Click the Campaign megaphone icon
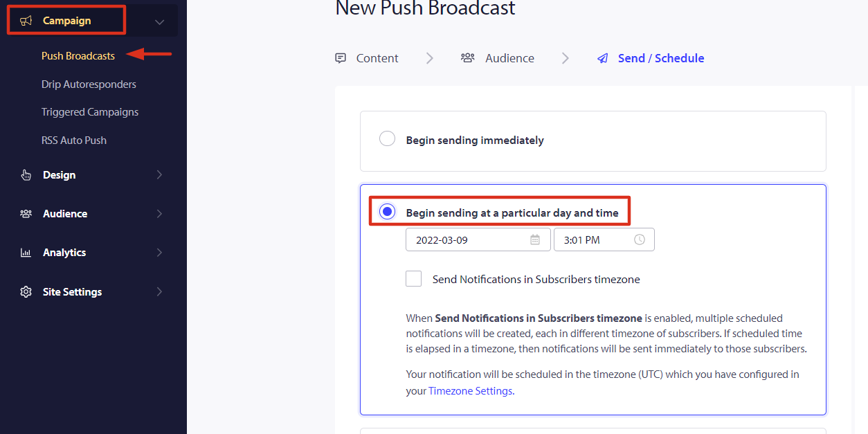868x434 pixels. click(x=26, y=21)
